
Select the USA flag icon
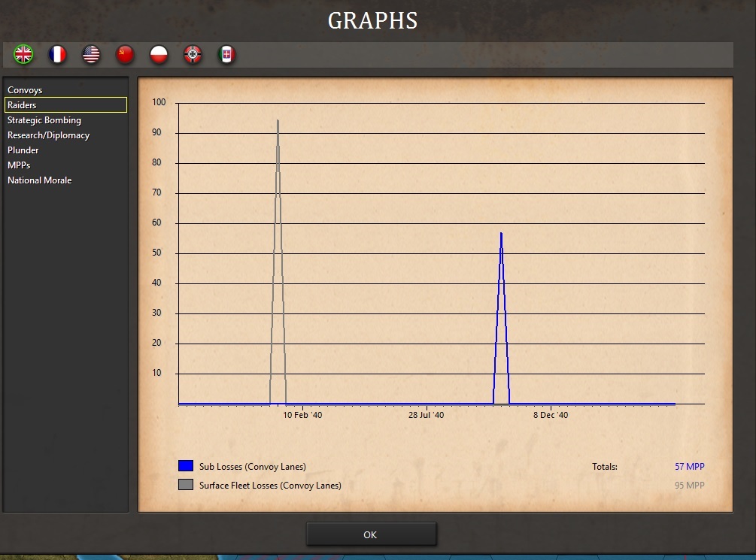(x=91, y=54)
